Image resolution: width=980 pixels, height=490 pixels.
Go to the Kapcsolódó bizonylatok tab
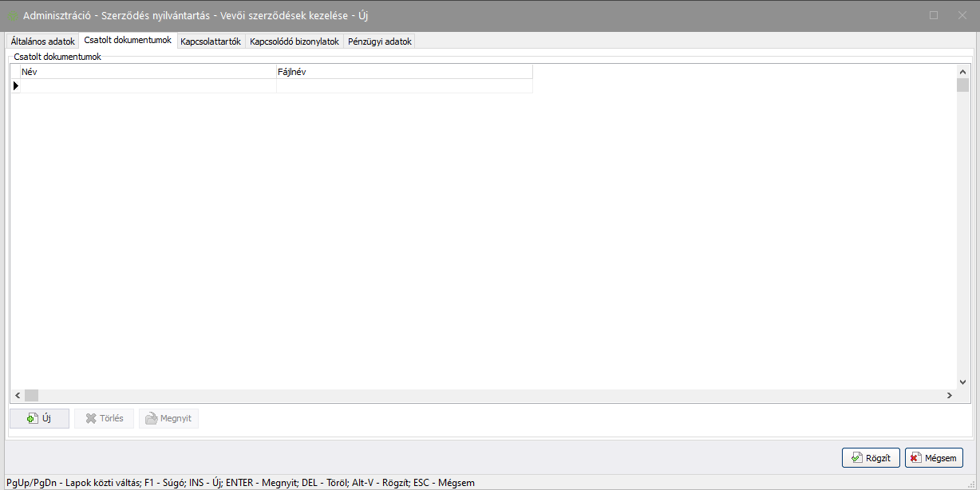click(294, 41)
